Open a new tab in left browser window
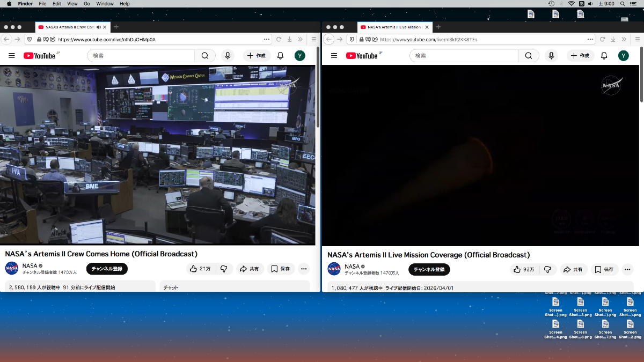The width and height of the screenshot is (644, 362). (x=116, y=27)
